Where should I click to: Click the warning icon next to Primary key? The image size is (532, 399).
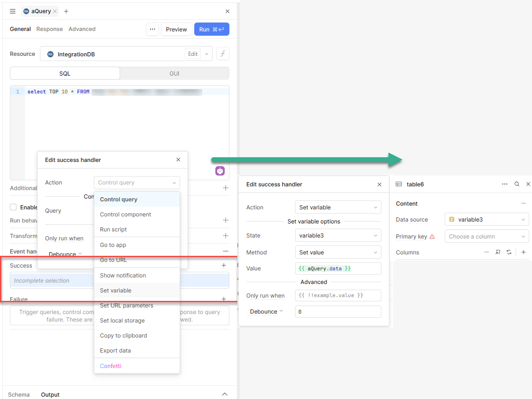[x=432, y=237]
